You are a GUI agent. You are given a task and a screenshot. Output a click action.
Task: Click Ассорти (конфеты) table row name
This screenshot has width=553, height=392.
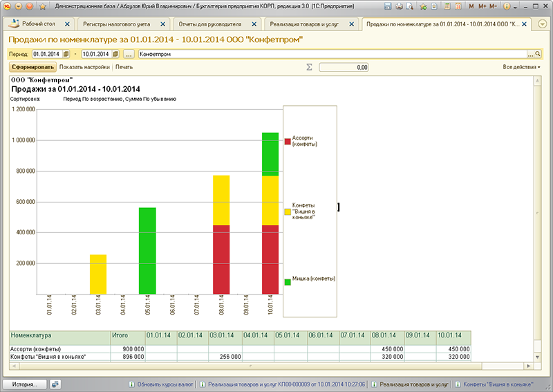[36, 349]
